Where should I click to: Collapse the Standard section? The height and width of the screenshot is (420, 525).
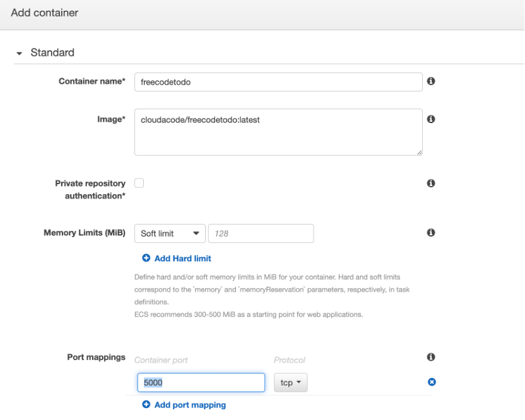click(20, 53)
